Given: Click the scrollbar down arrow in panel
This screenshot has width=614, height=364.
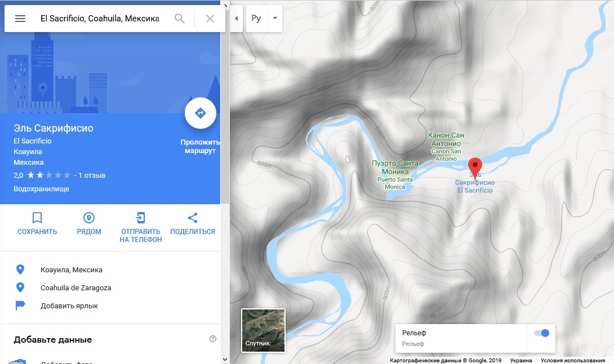Looking at the screenshot, I should (x=225, y=359).
